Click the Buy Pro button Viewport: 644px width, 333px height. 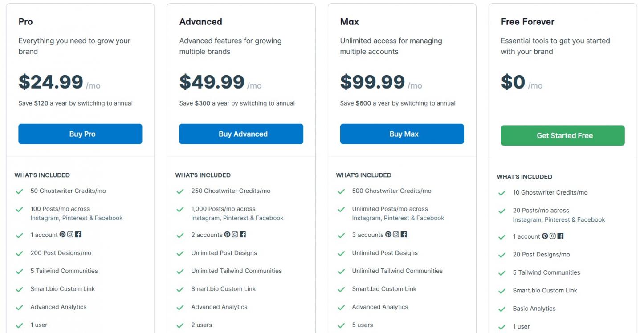coord(80,134)
